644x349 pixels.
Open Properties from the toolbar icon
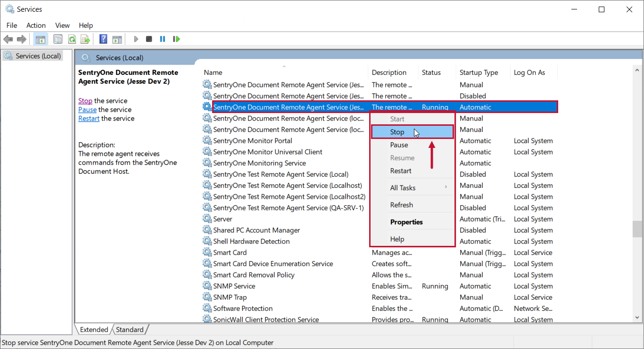pos(58,39)
